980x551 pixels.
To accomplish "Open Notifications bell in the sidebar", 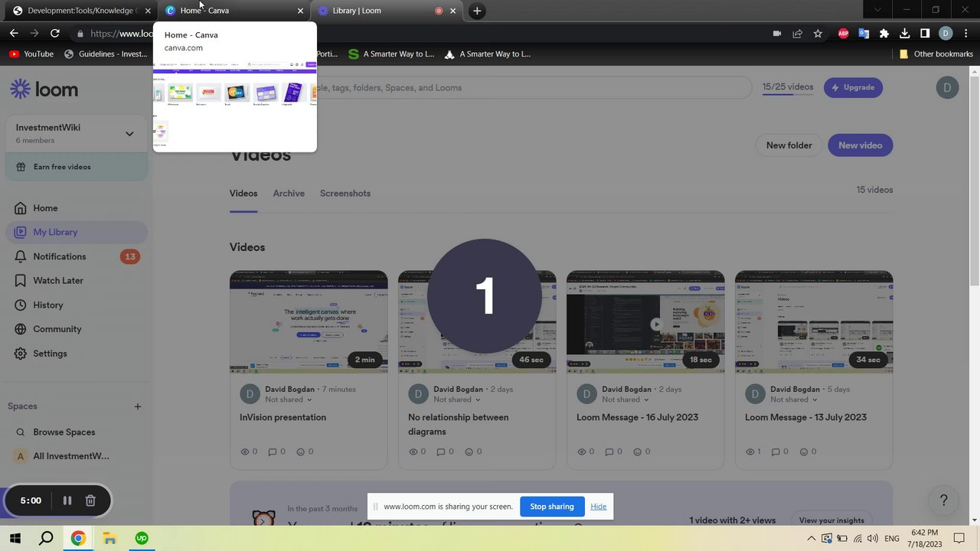I will (20, 256).
